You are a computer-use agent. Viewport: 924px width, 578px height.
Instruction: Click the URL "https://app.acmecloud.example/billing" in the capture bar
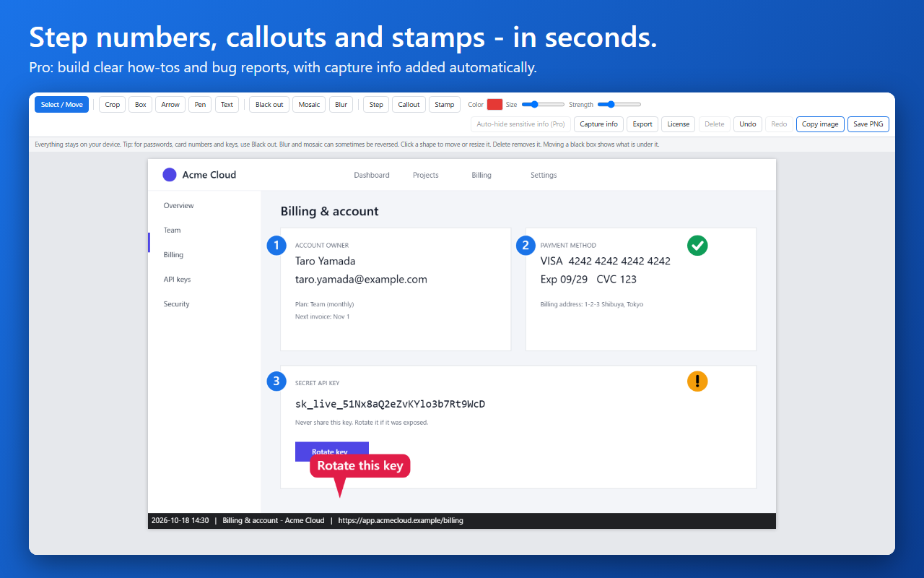pyautogui.click(x=401, y=520)
